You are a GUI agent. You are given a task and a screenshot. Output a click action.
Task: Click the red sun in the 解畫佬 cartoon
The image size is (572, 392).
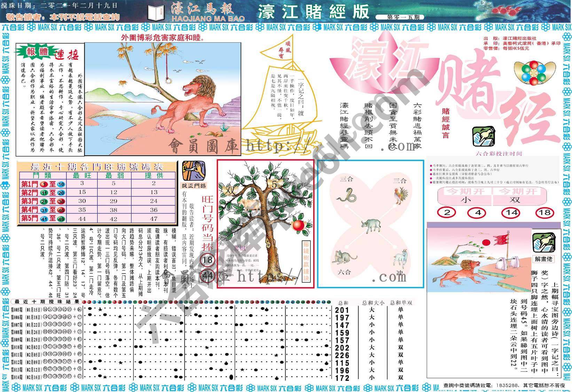(x=486, y=242)
